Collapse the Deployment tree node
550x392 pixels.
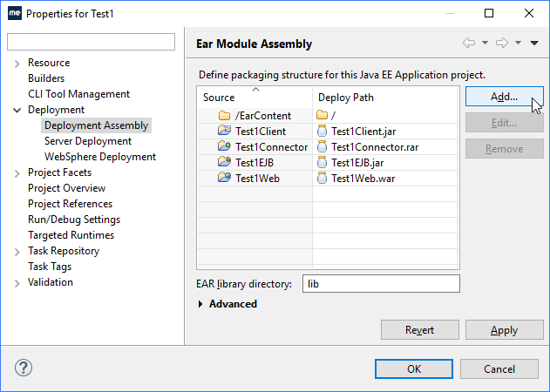pyautogui.click(x=17, y=110)
